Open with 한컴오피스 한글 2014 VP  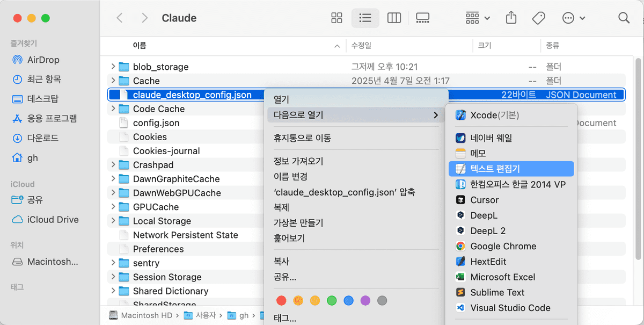click(x=511, y=184)
